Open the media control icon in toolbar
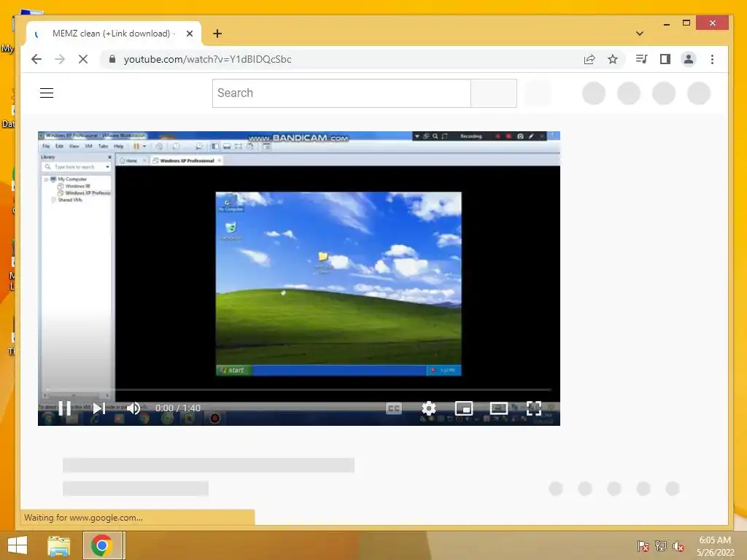Screen dimensions: 747x560 click(x=641, y=59)
